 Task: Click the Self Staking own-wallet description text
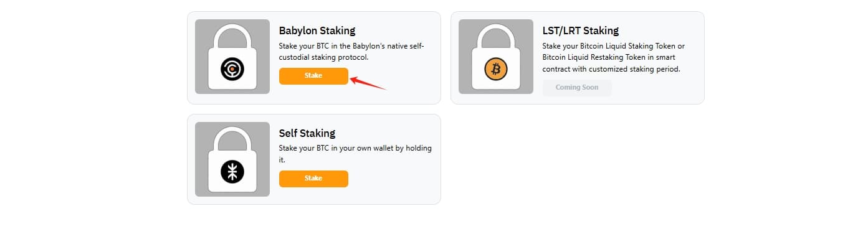[356, 154]
